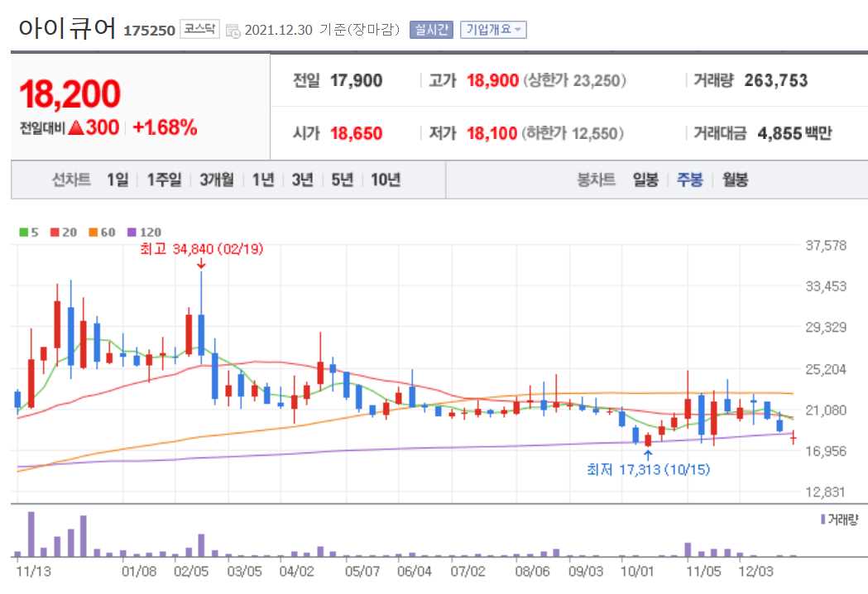
Task: Select the 1일 line chart tab
Action: pyautogui.click(x=117, y=180)
